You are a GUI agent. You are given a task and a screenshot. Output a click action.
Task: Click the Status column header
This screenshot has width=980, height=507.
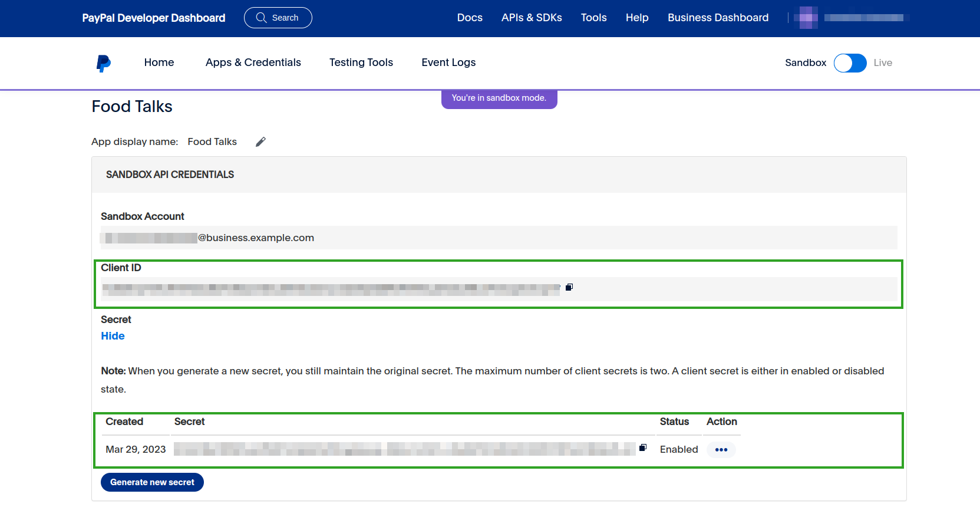[x=674, y=422]
